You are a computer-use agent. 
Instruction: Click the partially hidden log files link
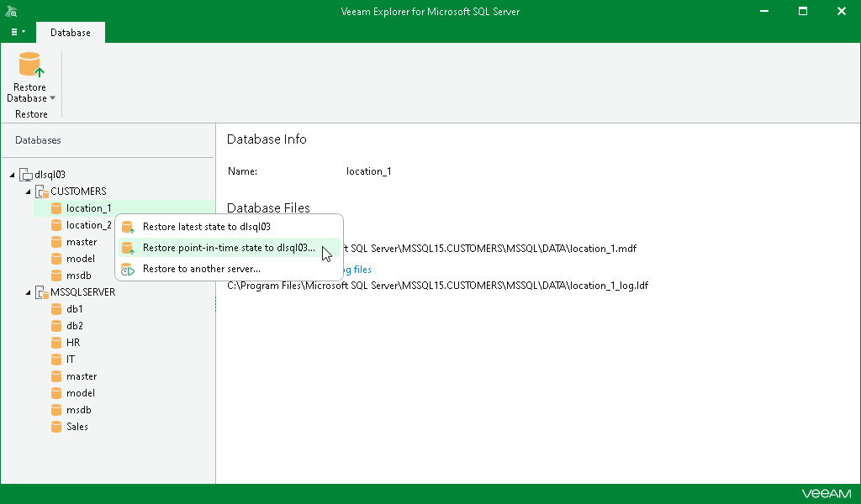coord(357,270)
